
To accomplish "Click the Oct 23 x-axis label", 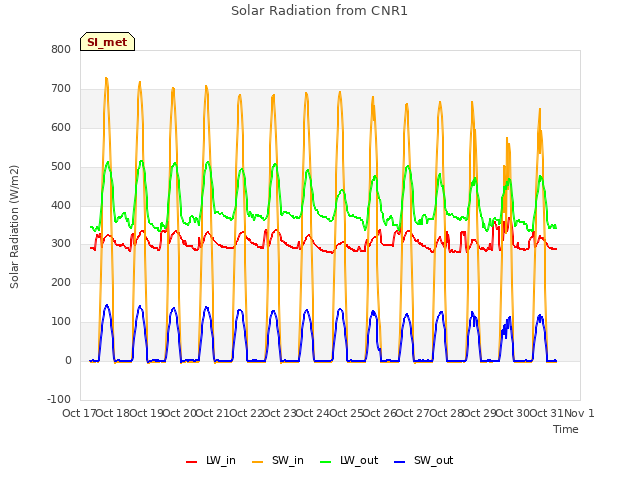I will coord(279,413).
